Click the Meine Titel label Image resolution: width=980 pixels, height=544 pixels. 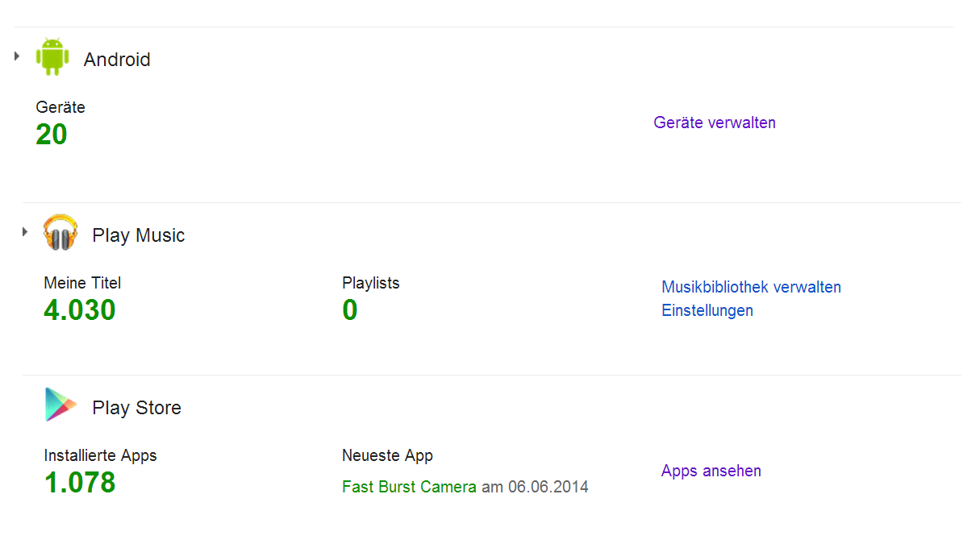[x=82, y=283]
